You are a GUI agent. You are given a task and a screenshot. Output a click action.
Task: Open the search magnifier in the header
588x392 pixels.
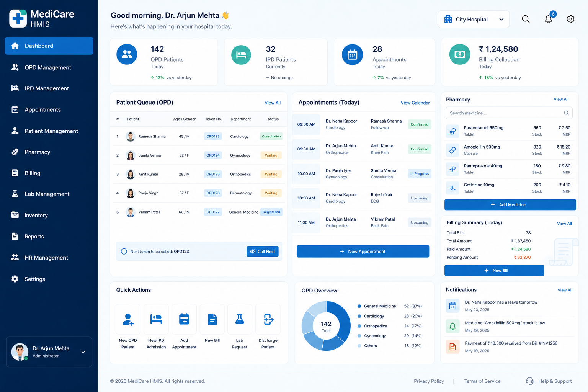(526, 19)
